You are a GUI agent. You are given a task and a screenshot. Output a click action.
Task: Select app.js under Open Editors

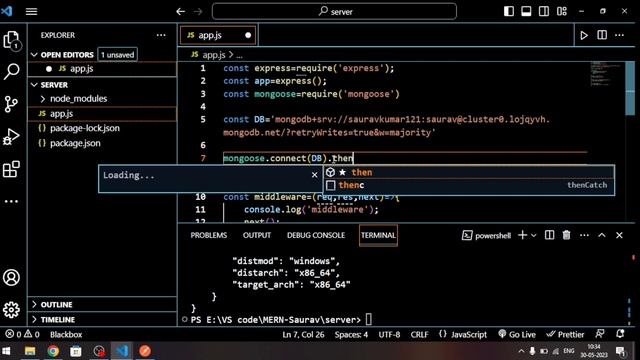[x=102, y=69]
